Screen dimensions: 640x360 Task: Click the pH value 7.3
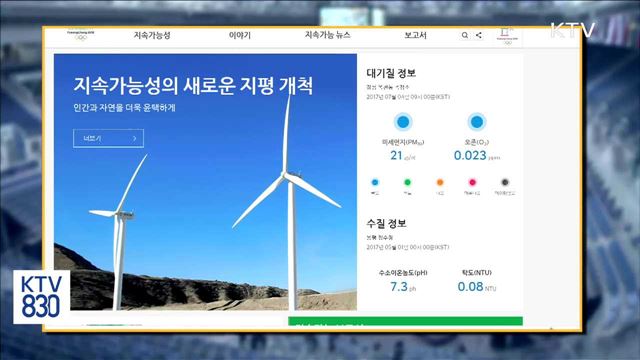(399, 287)
